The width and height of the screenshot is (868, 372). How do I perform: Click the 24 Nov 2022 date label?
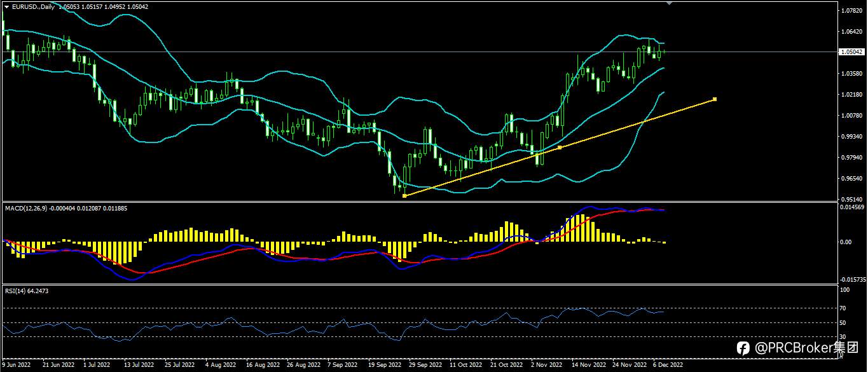point(629,366)
